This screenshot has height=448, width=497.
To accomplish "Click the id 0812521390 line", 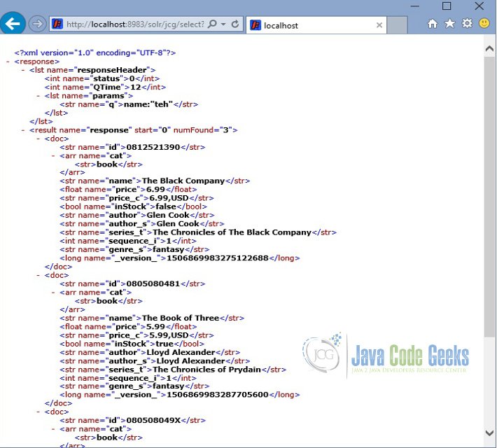I will point(132,147).
